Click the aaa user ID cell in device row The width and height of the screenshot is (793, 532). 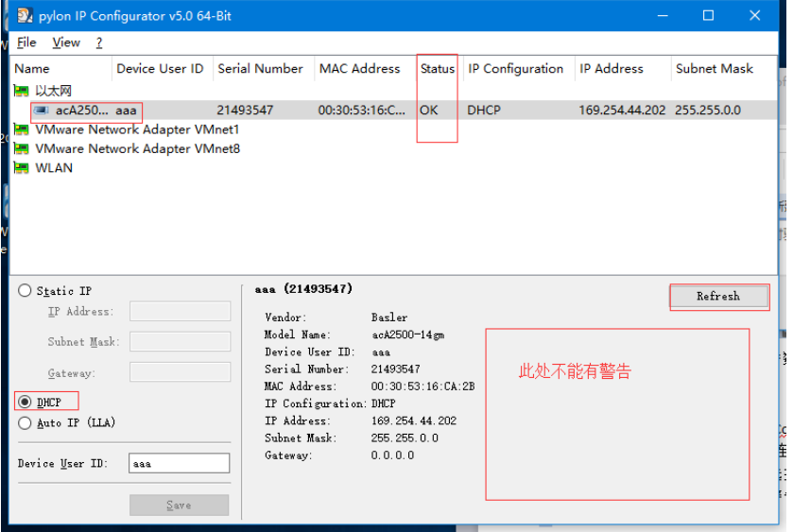126,111
